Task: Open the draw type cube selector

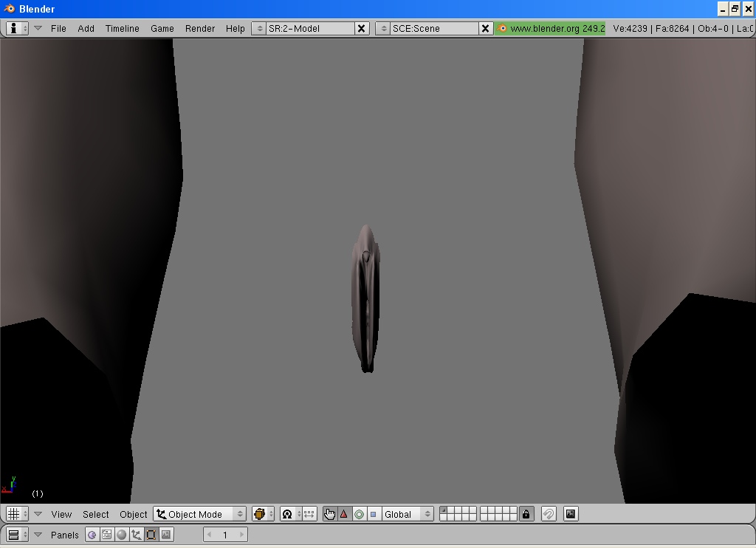Action: coord(262,514)
